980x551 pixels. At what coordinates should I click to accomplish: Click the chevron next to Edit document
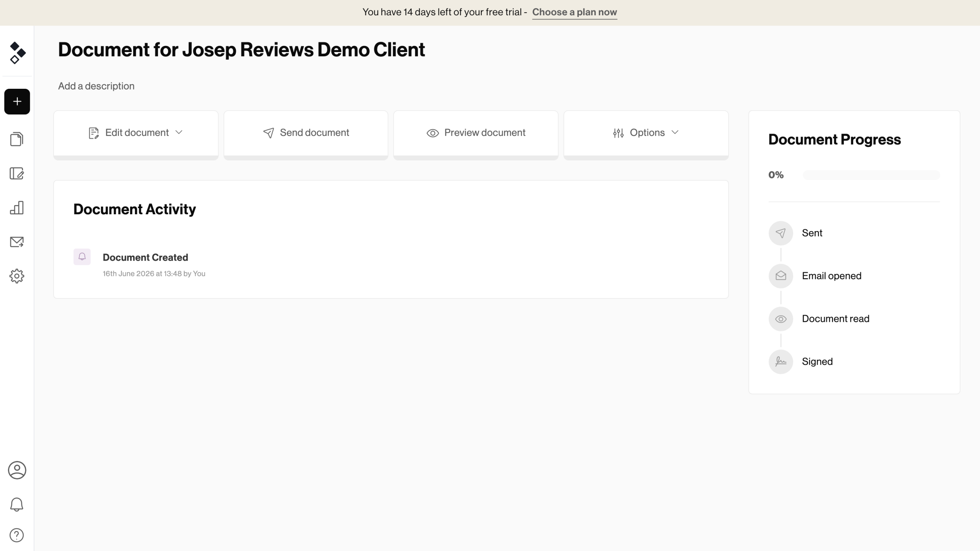179,132
